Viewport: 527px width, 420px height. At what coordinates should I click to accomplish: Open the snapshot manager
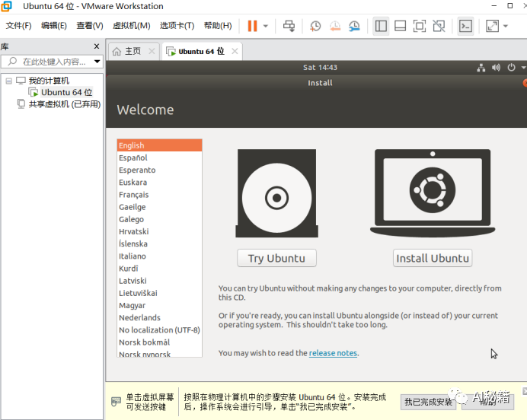[x=354, y=26]
